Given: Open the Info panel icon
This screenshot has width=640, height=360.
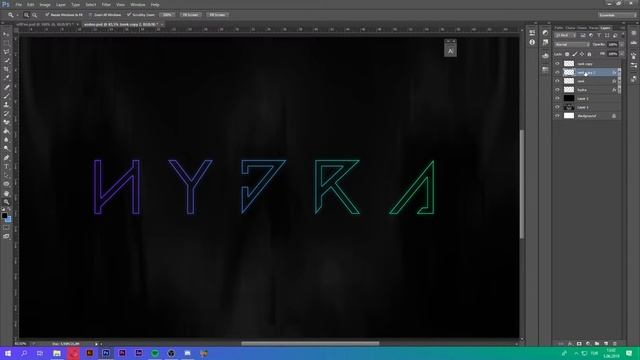Looking at the screenshot, I should (532, 42).
